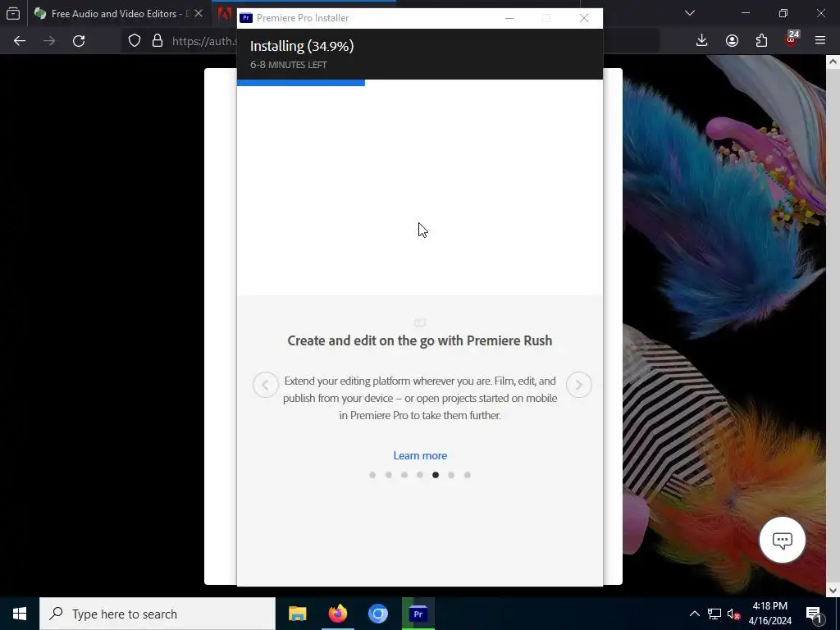
Task: Open the Firefox recent browsing button in the tab strip
Action: click(13, 13)
